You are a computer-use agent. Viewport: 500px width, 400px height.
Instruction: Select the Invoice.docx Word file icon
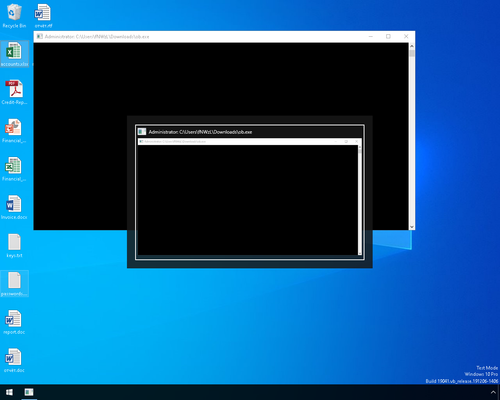(14, 207)
